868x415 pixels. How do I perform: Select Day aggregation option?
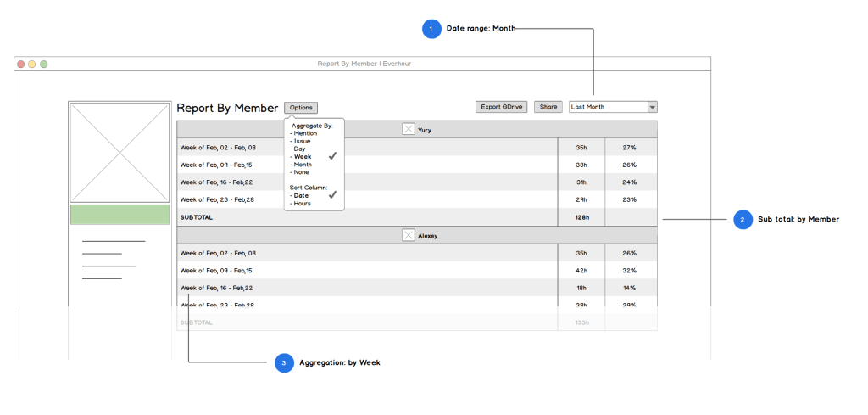[x=298, y=149]
